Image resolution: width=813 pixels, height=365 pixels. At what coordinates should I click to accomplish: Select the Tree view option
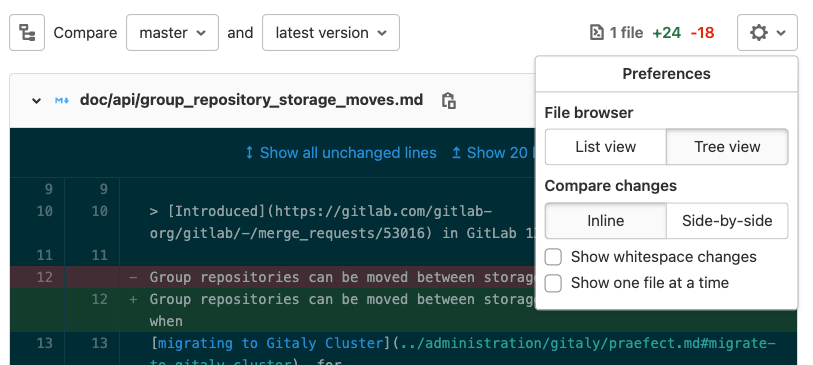click(x=727, y=147)
